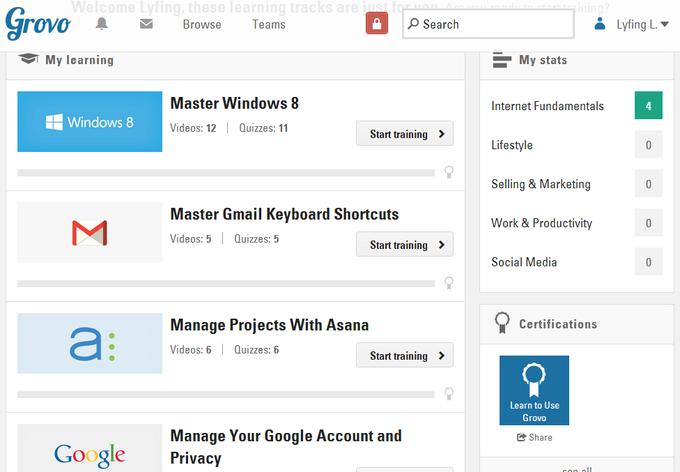
Task: Open the Manage Projects With Asana title
Action: point(269,325)
